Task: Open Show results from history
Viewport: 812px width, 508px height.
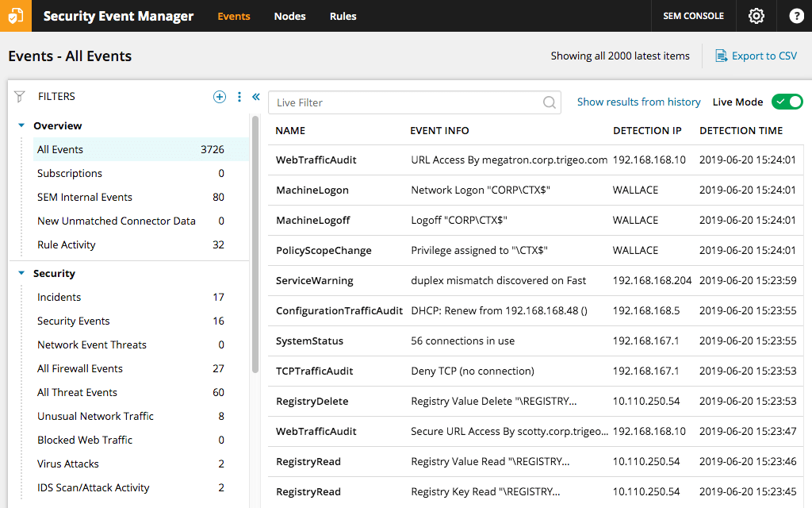Action: click(x=638, y=102)
